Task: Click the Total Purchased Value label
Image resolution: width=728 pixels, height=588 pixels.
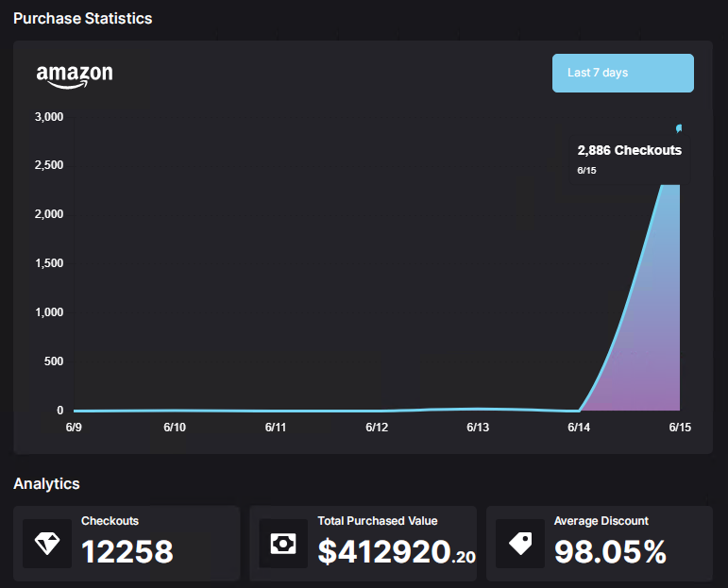Action: tap(378, 521)
